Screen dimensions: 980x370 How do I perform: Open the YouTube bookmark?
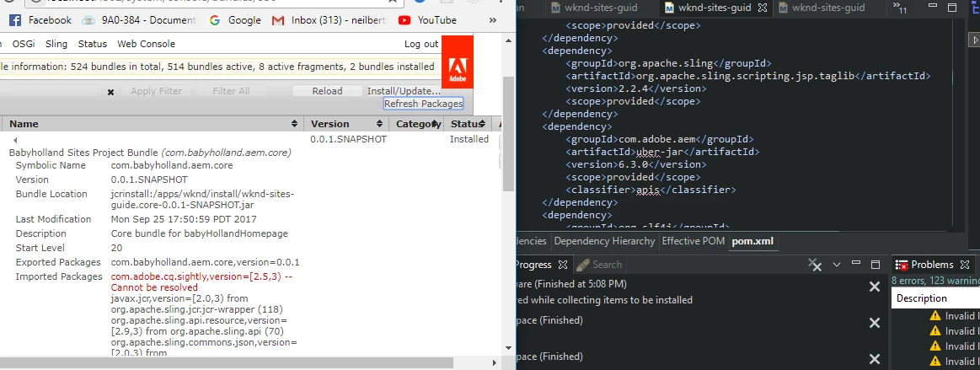[x=427, y=20]
